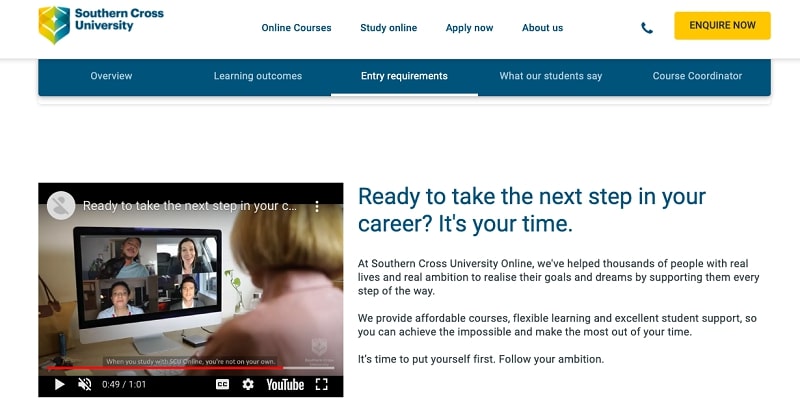Viewport: 800px width, 420px height.
Task: Open Online Courses menu
Action: point(296,28)
